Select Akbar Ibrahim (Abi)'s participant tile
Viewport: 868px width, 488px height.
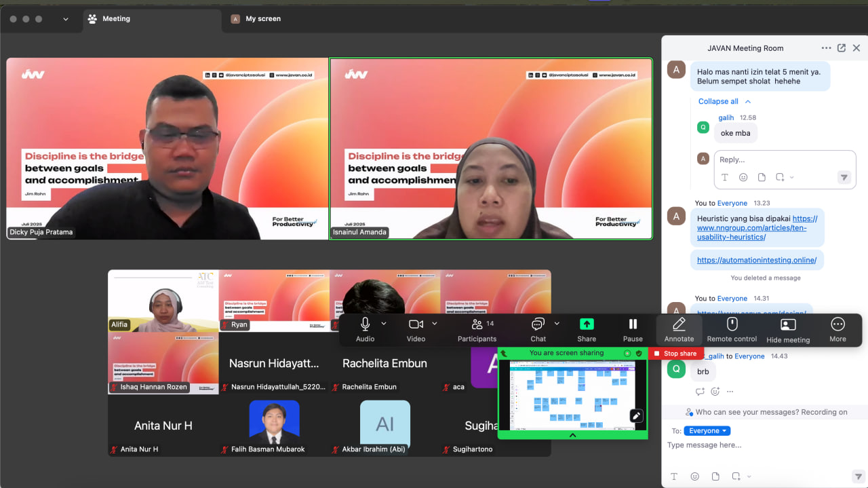385,426
